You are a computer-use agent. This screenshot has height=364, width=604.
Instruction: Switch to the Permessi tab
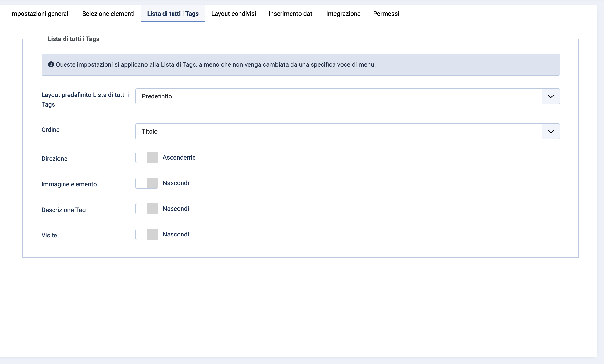pos(386,14)
